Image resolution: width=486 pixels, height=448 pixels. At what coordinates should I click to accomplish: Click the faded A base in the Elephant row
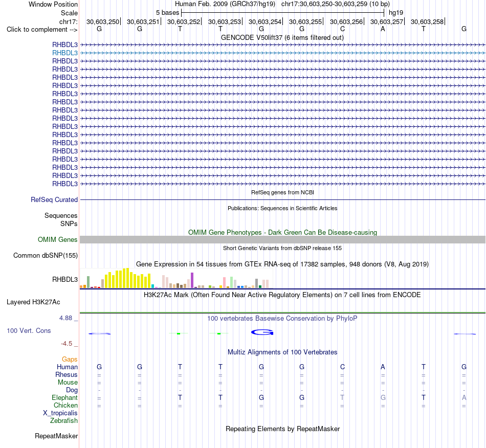464,398
